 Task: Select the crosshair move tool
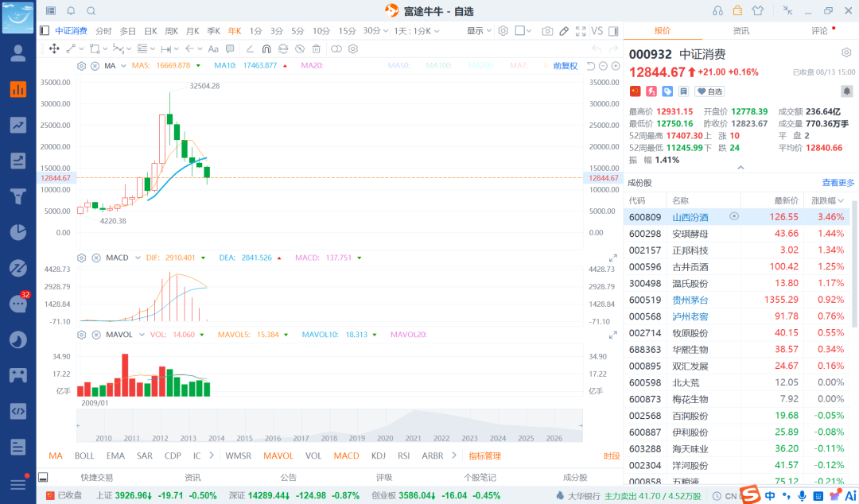[x=54, y=48]
